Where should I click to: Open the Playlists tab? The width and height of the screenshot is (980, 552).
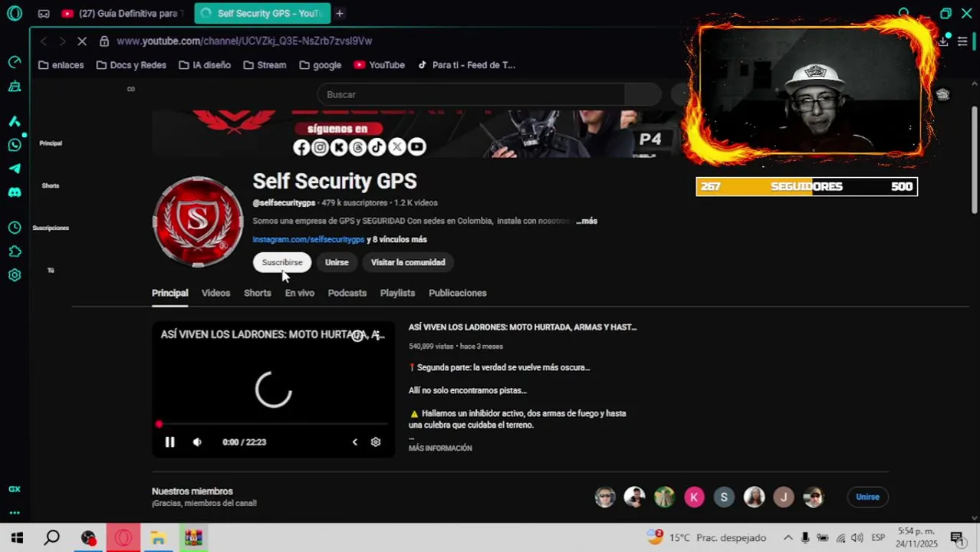[x=397, y=293]
